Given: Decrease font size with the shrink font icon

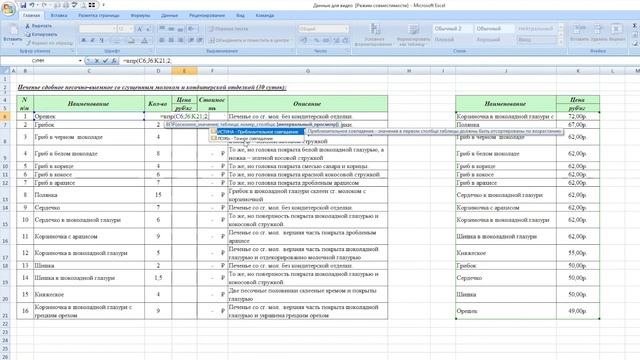Looking at the screenshot, I should [x=148, y=29].
